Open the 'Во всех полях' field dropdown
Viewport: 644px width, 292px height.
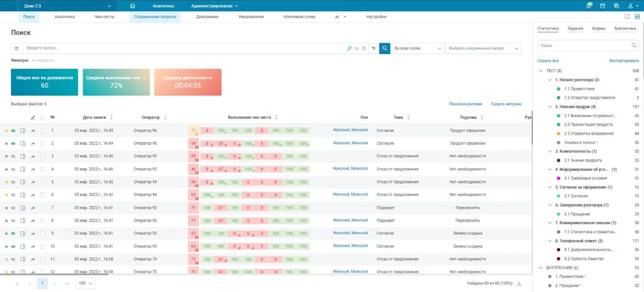[418, 48]
